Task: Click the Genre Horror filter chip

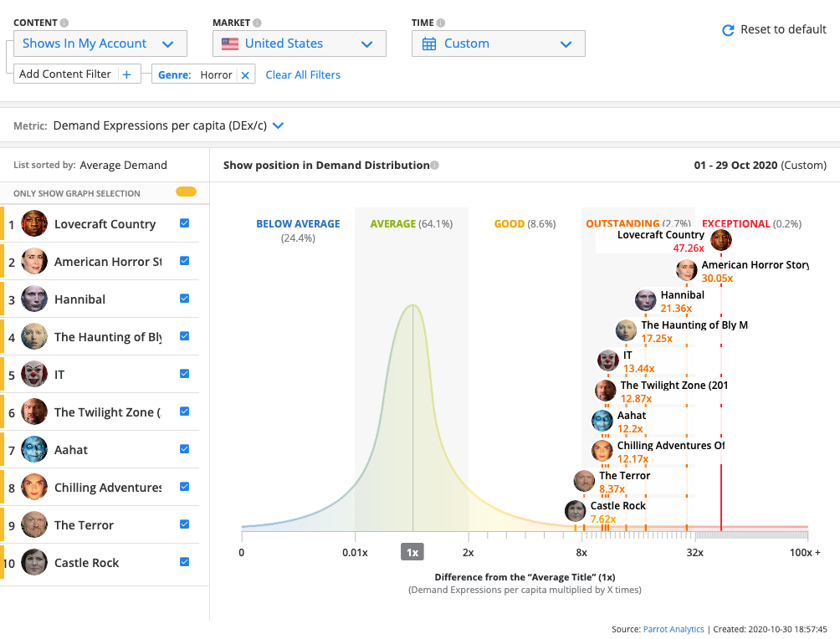Action: tap(203, 74)
